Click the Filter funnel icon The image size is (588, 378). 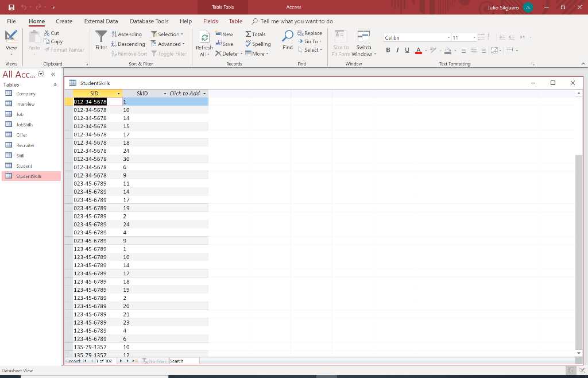[101, 36]
